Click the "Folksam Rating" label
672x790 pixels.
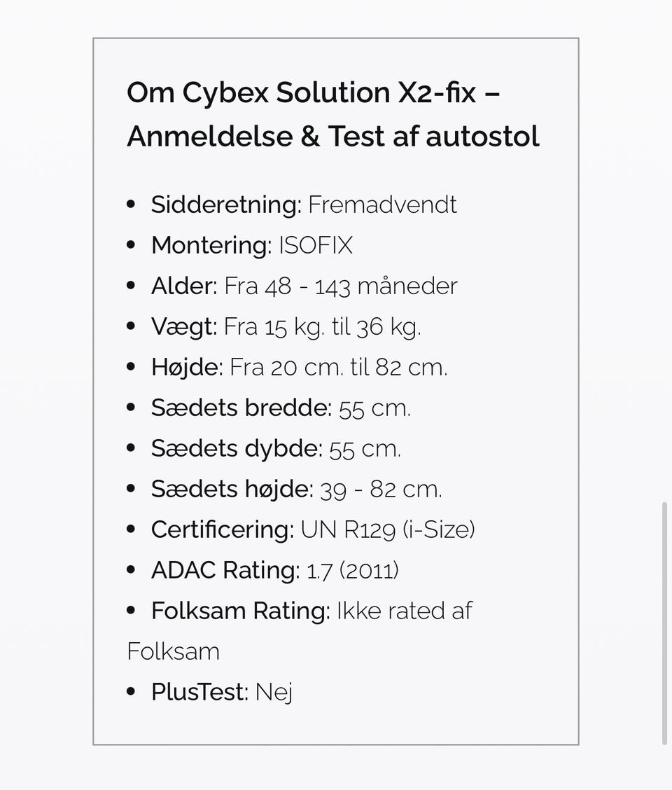pyautogui.click(x=240, y=611)
